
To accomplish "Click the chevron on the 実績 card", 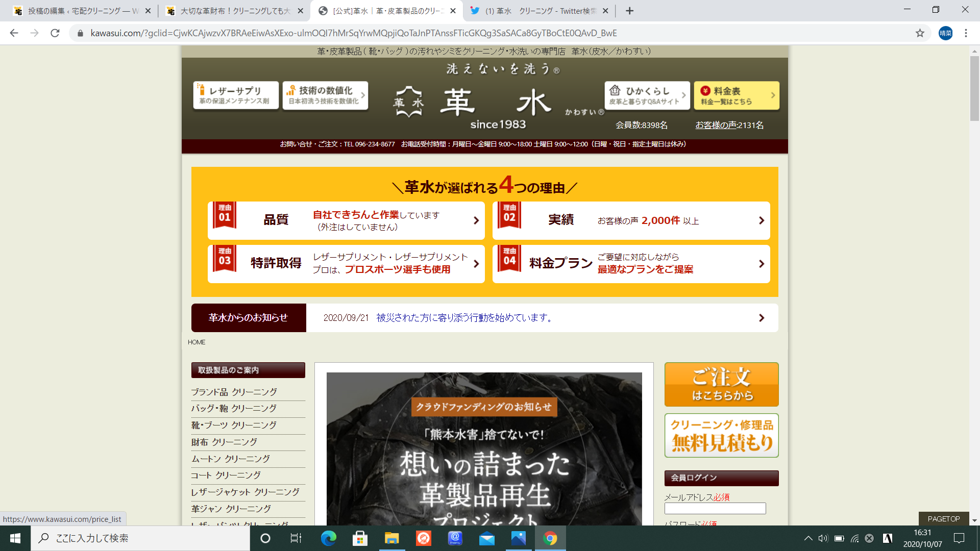I will click(762, 220).
